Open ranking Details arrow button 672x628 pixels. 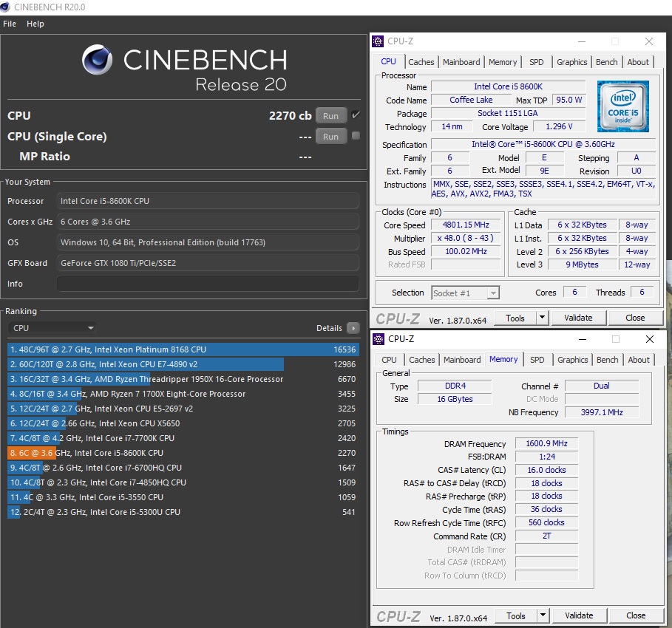coord(353,328)
